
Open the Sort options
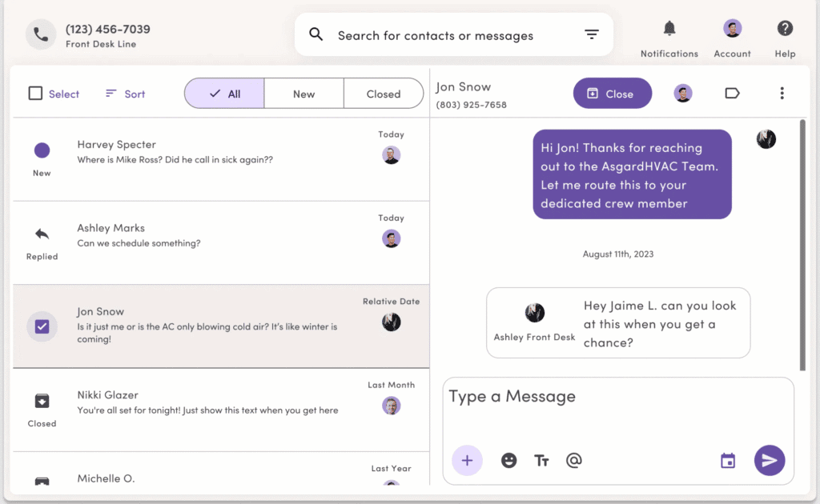click(126, 94)
